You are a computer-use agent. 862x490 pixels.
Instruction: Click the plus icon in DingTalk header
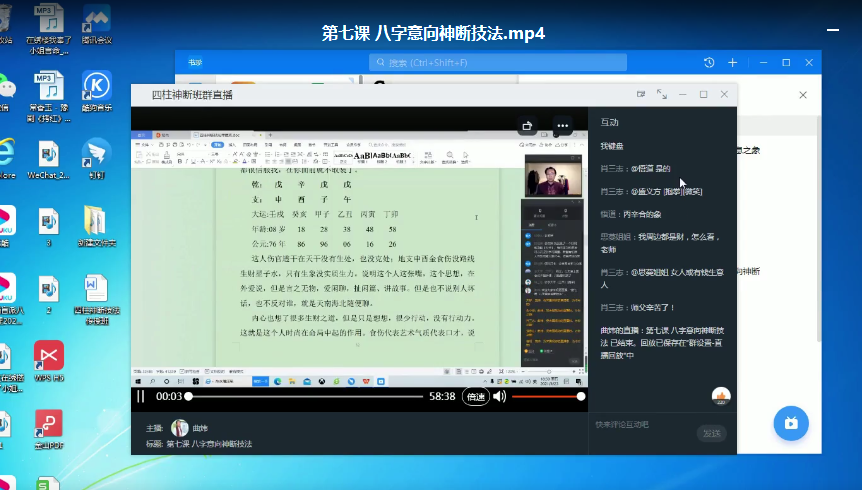pos(732,62)
